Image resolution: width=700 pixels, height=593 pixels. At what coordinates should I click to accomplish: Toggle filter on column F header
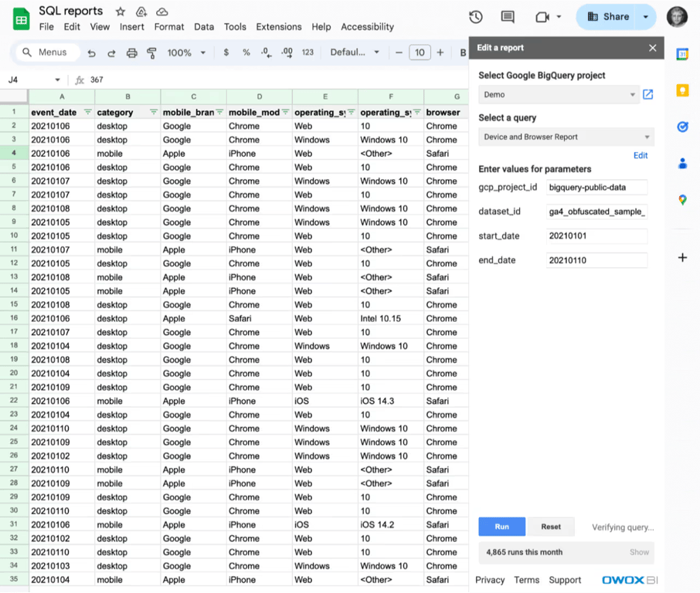click(x=417, y=112)
